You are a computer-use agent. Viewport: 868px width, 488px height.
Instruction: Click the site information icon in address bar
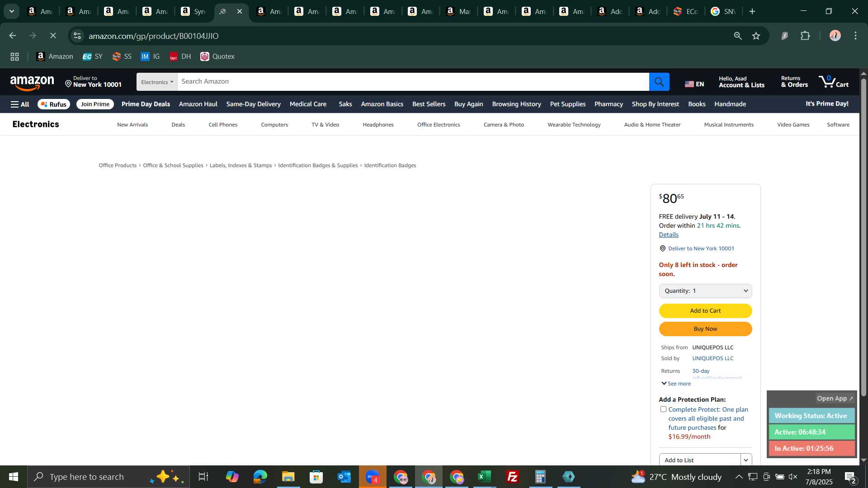point(77,36)
